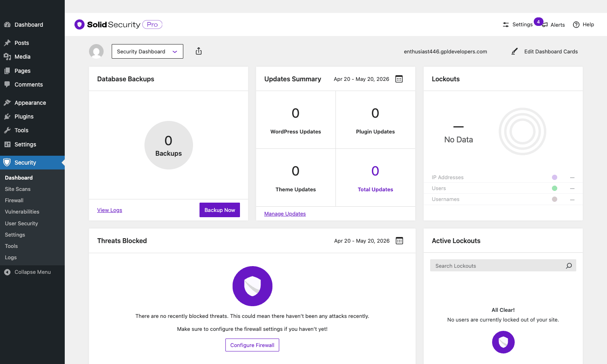Open the WordPress Tools menu with wrench icon
Screen dimensions: 607x364
(32, 130)
